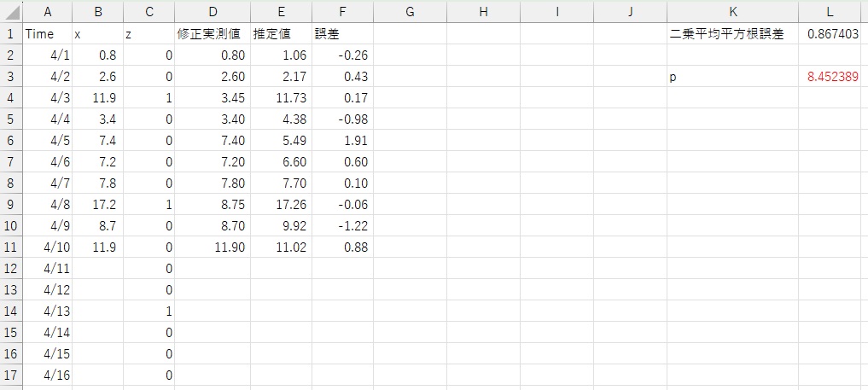Select the x value 17.2 cell
The image size is (868, 390).
(x=97, y=205)
